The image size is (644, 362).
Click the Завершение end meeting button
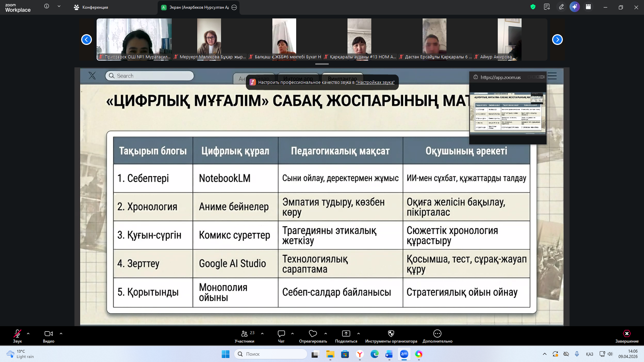[x=627, y=334]
